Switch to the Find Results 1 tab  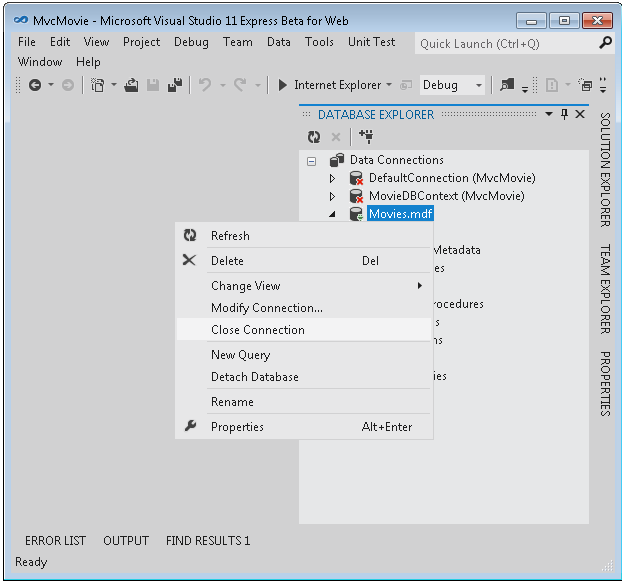click(208, 541)
